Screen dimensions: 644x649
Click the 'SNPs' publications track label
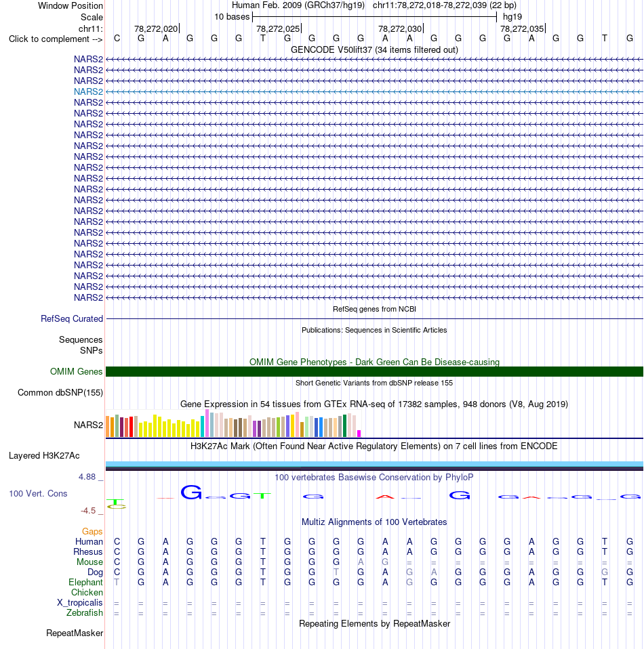pyautogui.click(x=91, y=350)
